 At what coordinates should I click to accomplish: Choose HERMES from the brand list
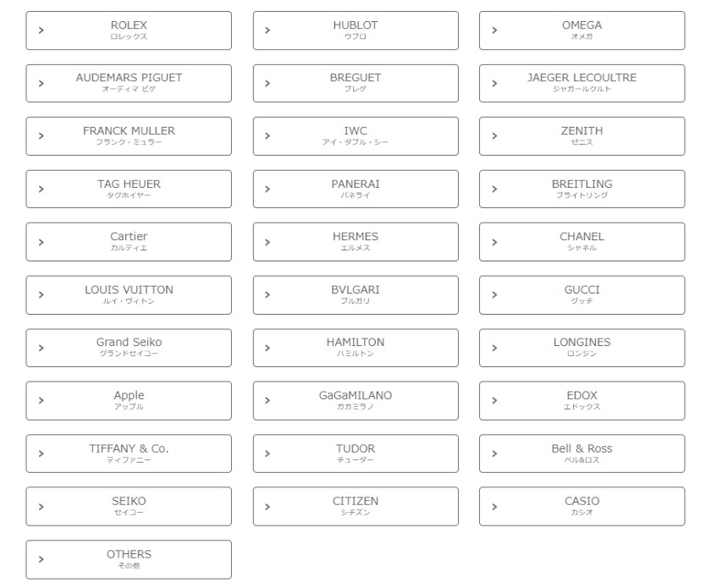click(x=355, y=242)
